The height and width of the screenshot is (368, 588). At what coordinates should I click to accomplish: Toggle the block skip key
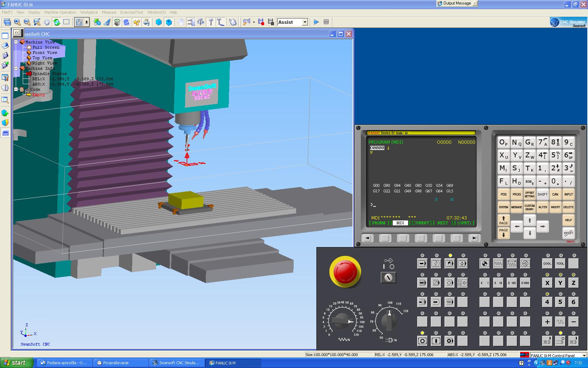[436, 282]
